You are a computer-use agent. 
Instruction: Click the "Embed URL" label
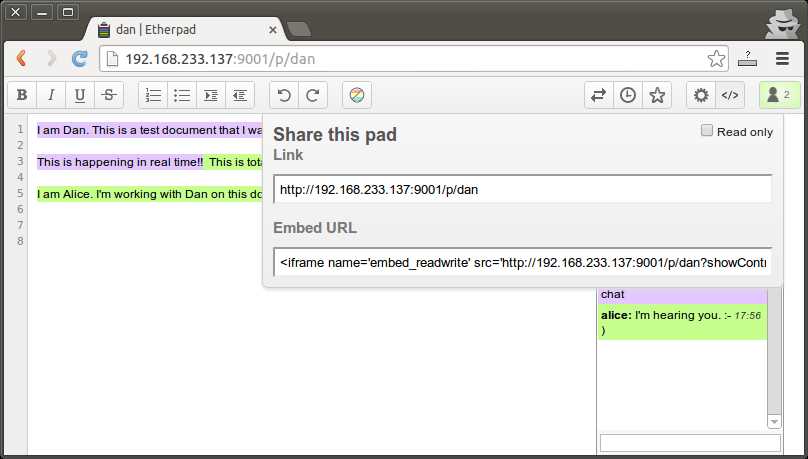315,228
